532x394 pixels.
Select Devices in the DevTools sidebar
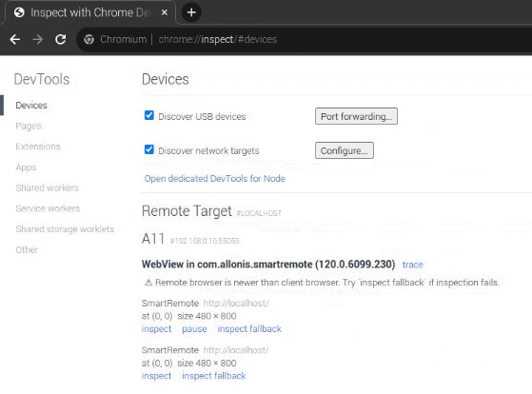coord(31,106)
